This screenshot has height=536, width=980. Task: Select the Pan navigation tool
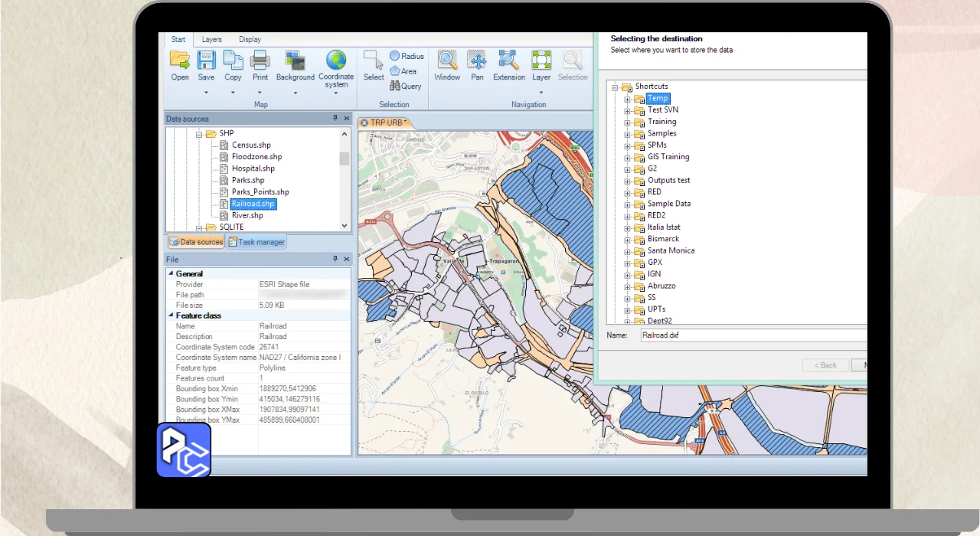tap(477, 60)
